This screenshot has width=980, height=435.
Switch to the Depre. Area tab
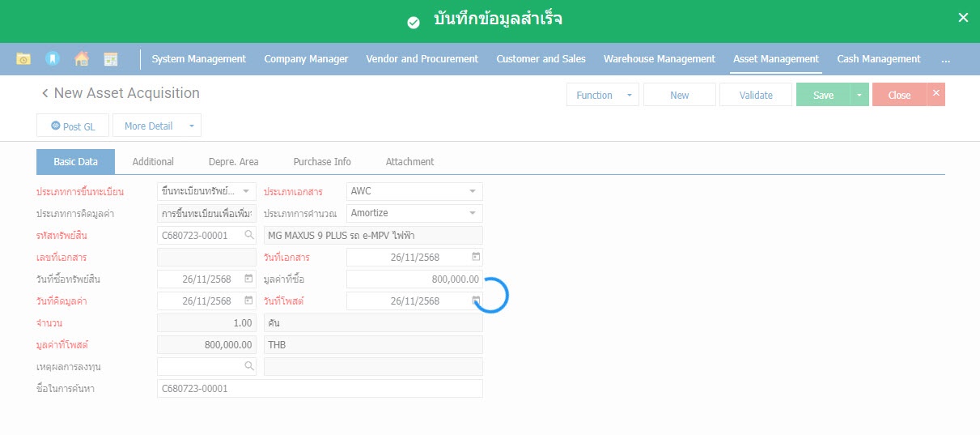pos(233,162)
